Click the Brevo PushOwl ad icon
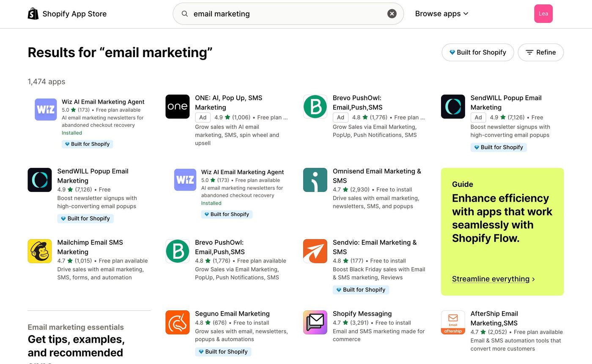This screenshot has width=592, height=364. coord(315,107)
